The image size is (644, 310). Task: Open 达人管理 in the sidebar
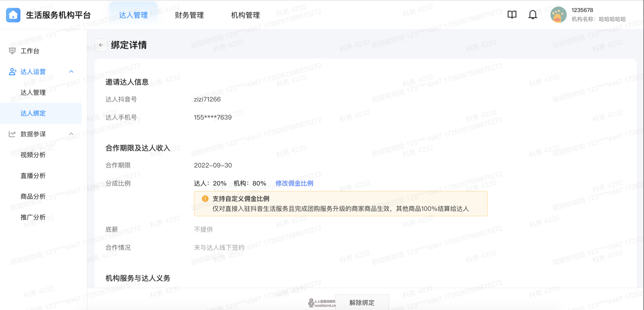pyautogui.click(x=33, y=92)
